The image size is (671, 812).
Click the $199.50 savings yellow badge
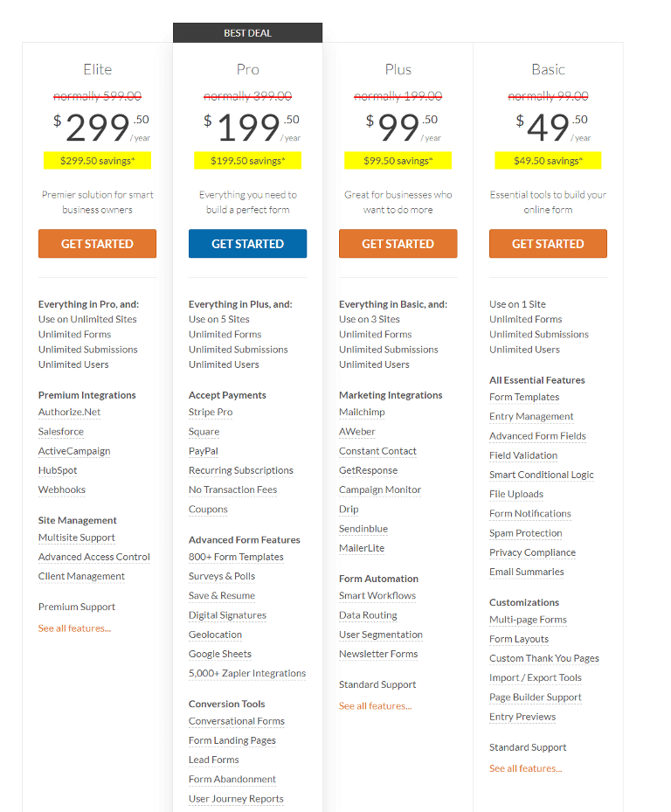247,161
